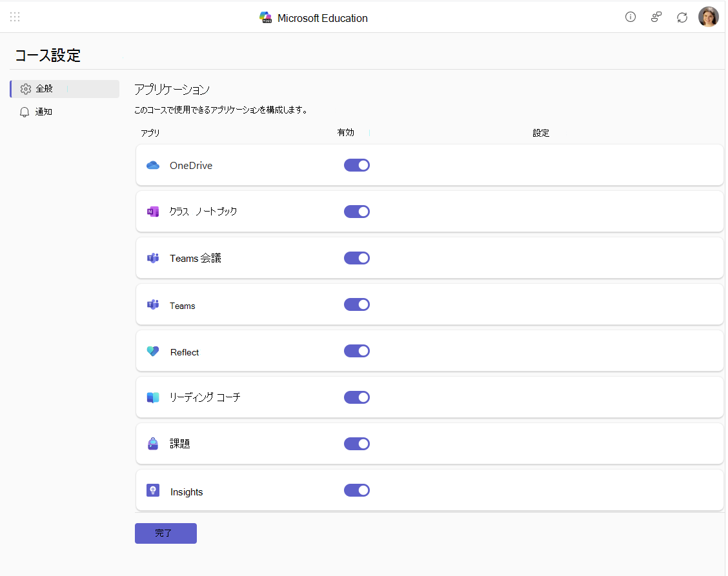The width and height of the screenshot is (728, 576).
Task: Click the feedback people icon in header
Action: coord(656,17)
